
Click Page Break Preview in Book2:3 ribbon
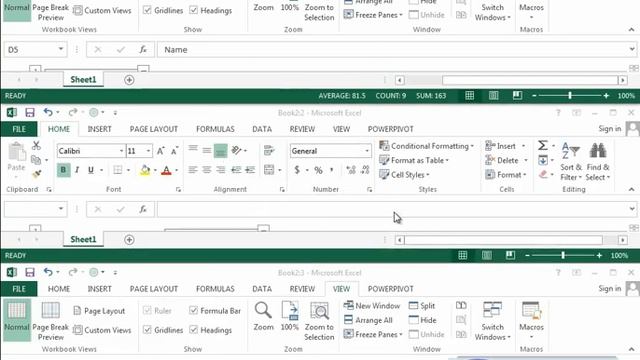coord(51,322)
